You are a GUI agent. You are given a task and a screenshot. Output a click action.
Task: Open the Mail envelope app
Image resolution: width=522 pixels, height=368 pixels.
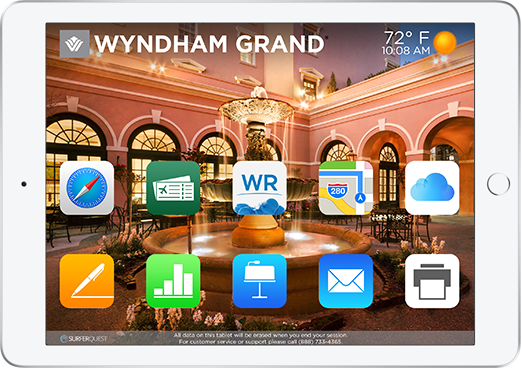tap(346, 281)
